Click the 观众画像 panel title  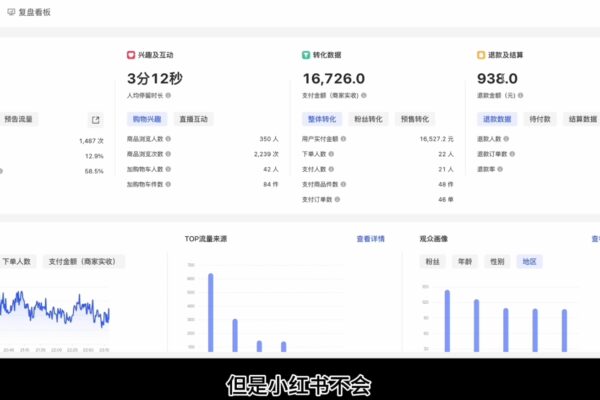[434, 239]
